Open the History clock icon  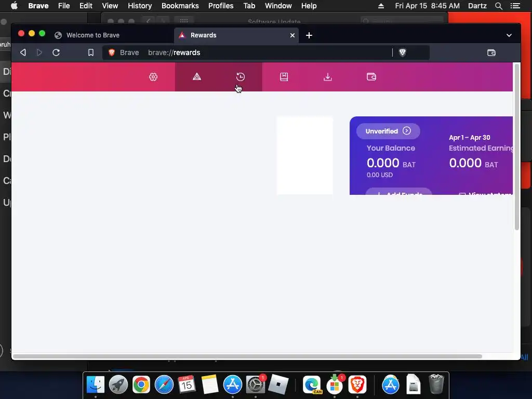240,77
